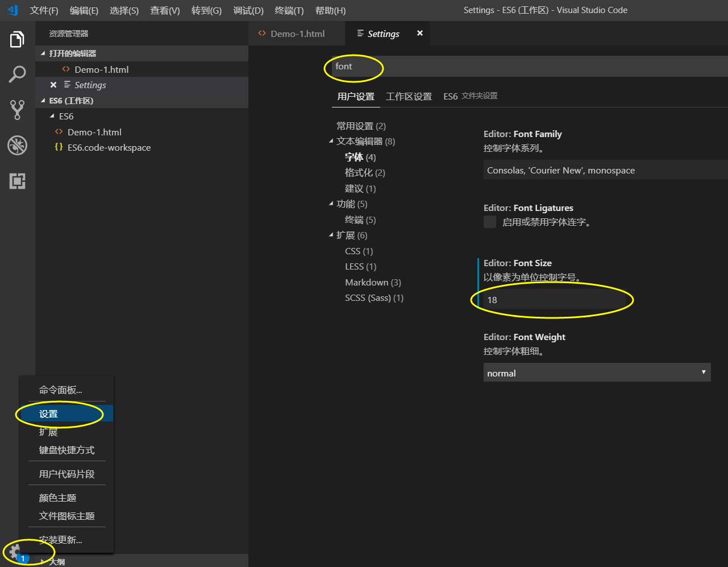Open the View menu

[165, 10]
